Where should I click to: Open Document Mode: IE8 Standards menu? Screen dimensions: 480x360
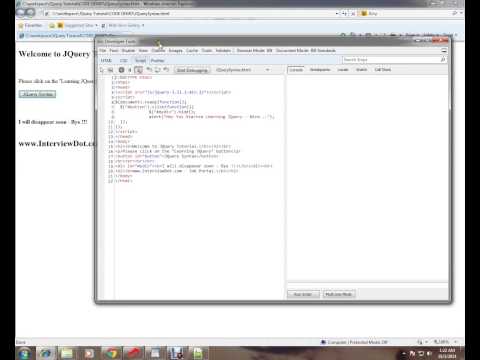[x=306, y=51]
